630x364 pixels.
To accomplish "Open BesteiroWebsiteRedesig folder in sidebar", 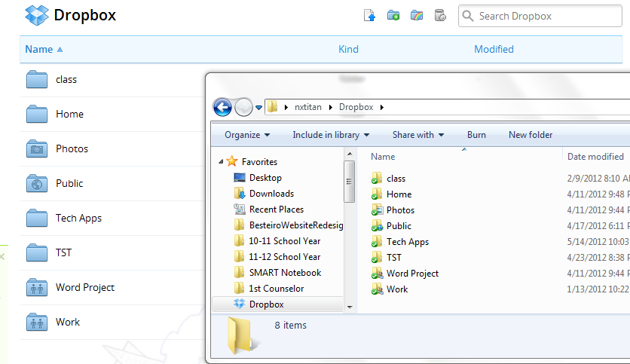I will pos(296,225).
